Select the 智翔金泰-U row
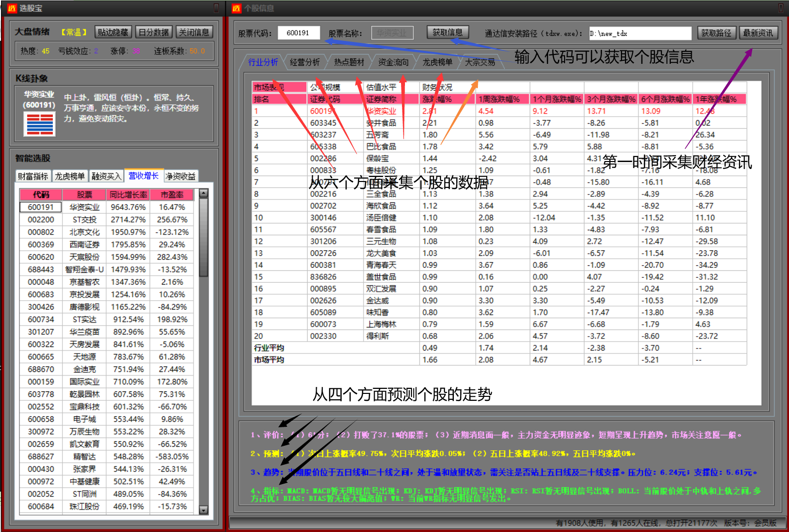The image size is (789, 532). click(x=107, y=269)
